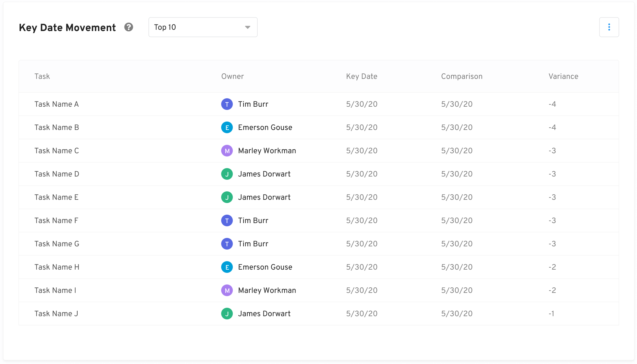Sort by the Comparison column header
Screen dimensions: 637x364
click(462, 76)
